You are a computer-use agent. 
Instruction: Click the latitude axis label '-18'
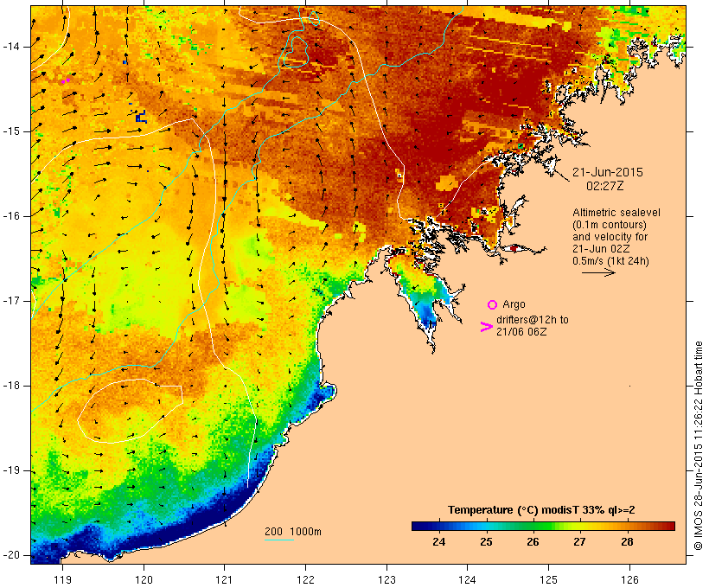tap(11, 386)
